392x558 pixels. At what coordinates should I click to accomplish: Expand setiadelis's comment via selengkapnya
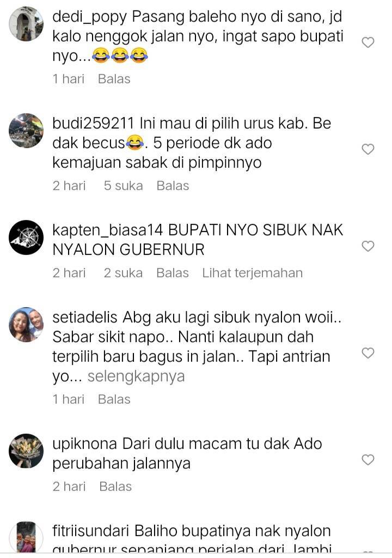[136, 377]
